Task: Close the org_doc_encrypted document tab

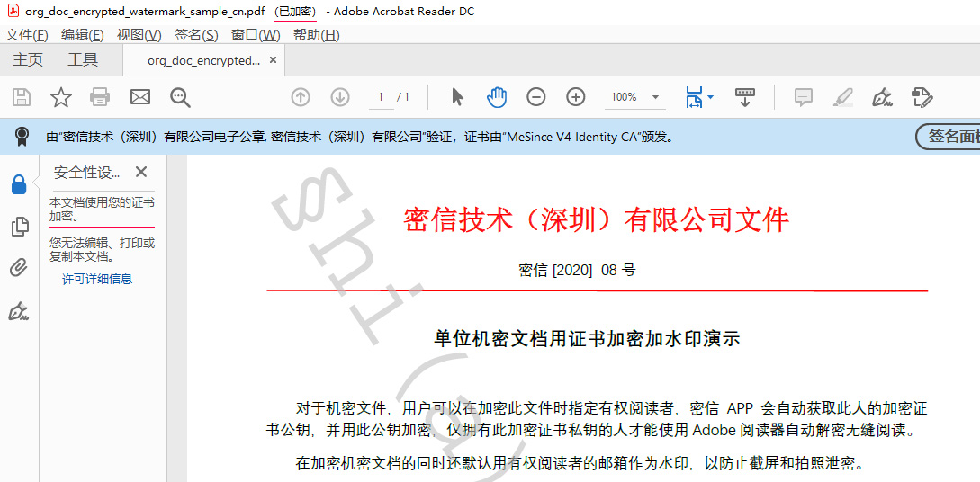Action: tap(273, 60)
